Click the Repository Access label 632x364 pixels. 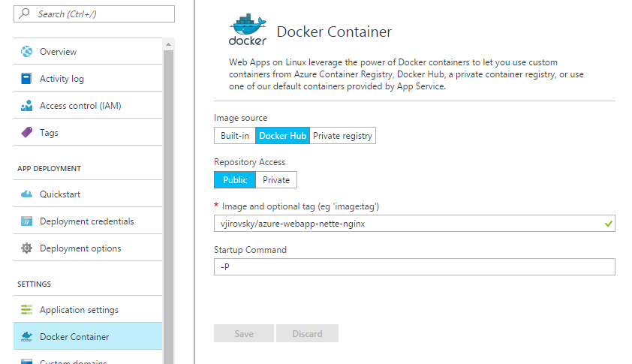(249, 162)
